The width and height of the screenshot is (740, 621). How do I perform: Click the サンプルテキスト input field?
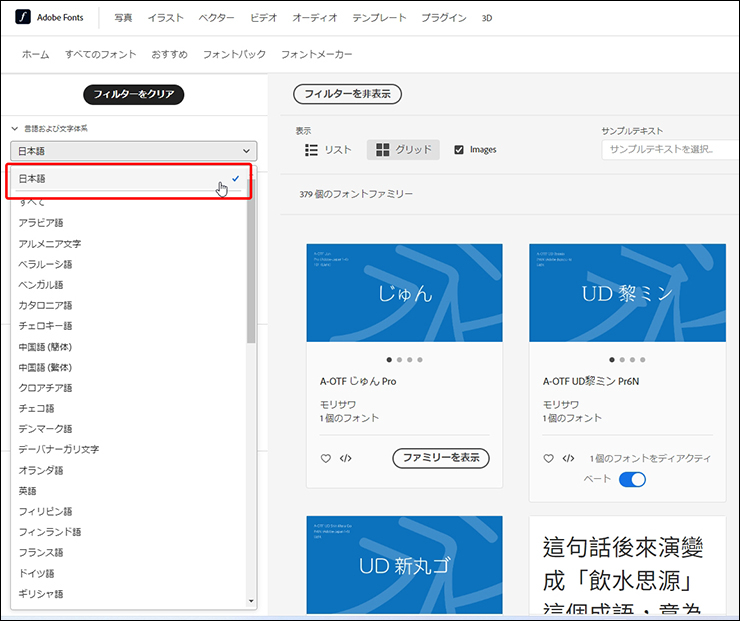[x=668, y=149]
